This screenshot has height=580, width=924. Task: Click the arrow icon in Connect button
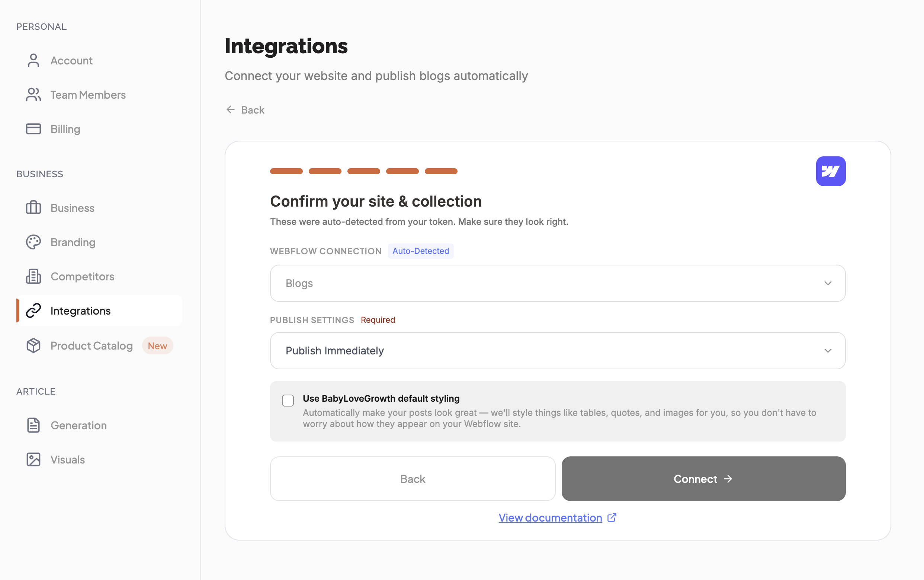(728, 479)
